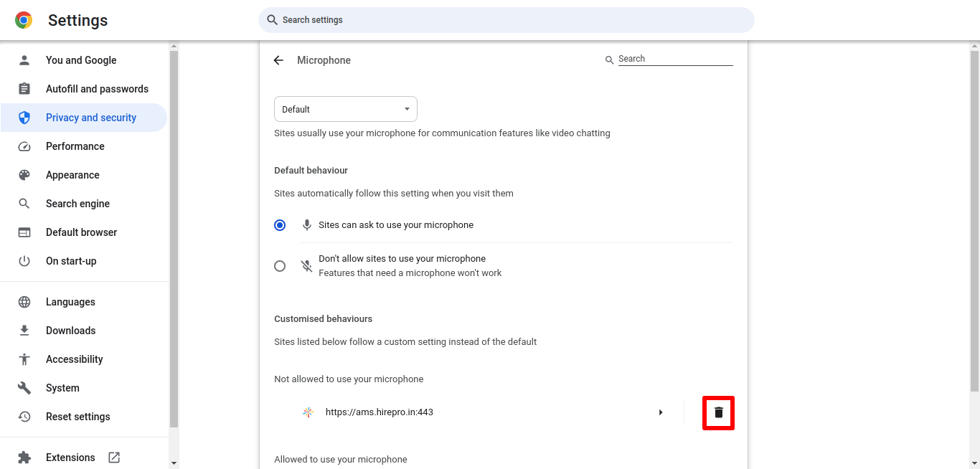The image size is (980, 469).
Task: Delete ams.hirepro.in with trash icon
Action: (719, 412)
